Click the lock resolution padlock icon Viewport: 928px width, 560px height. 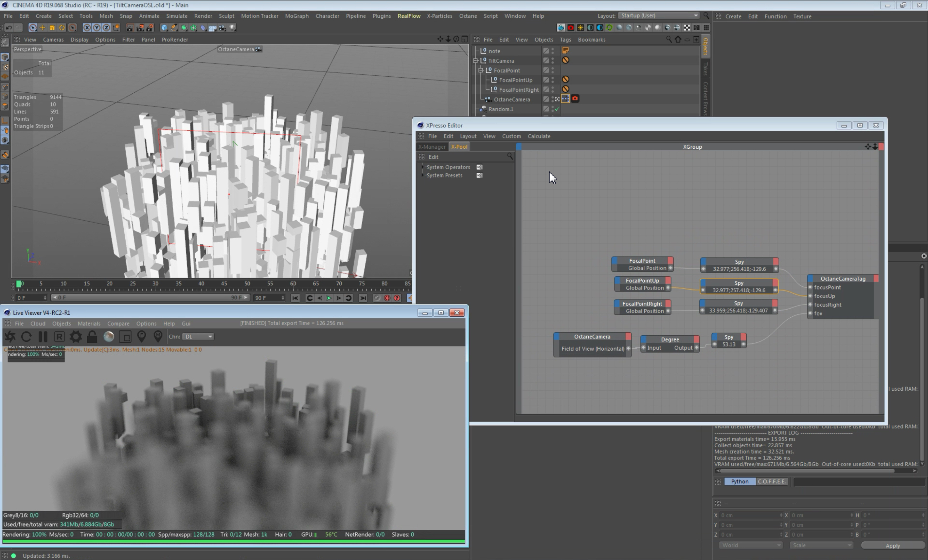pyautogui.click(x=92, y=337)
